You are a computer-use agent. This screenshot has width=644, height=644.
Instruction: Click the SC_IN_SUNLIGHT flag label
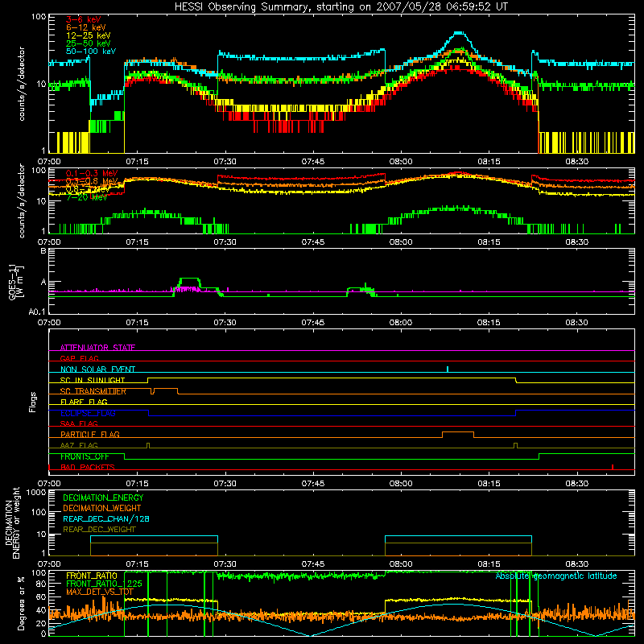93,380
